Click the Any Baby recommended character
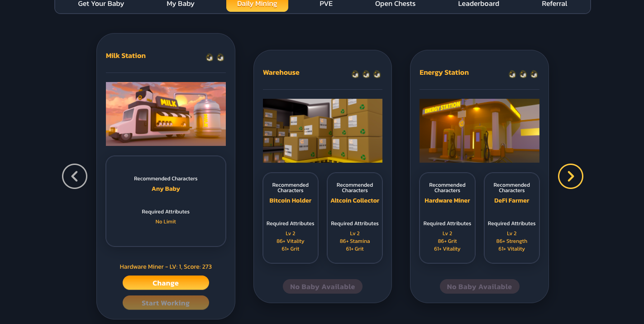The height and width of the screenshot is (324, 644). (166, 189)
